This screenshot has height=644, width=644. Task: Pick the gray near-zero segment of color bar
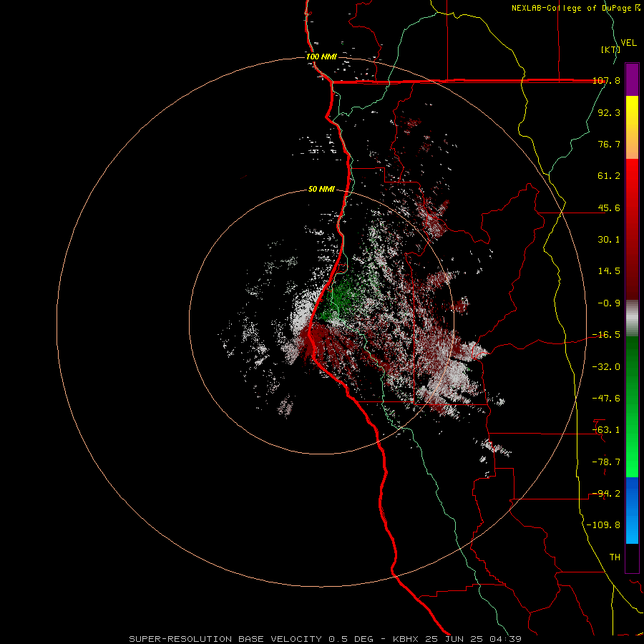632,318
